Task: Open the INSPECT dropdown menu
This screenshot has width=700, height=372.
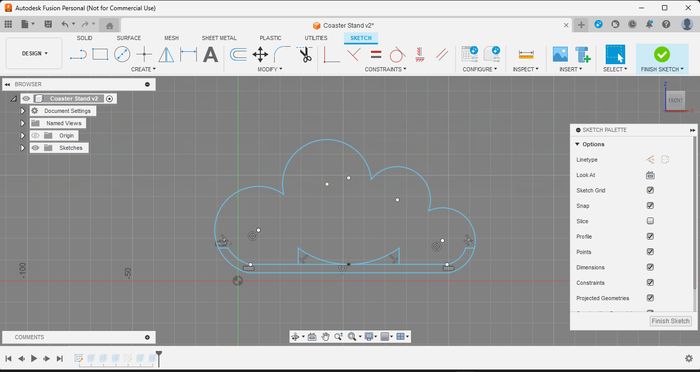Action: (x=525, y=69)
